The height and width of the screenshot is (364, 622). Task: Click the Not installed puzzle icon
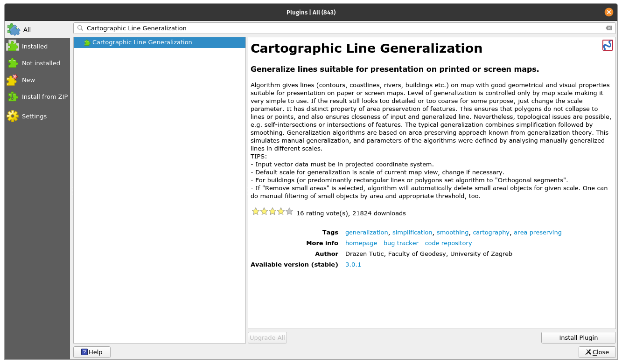point(13,63)
